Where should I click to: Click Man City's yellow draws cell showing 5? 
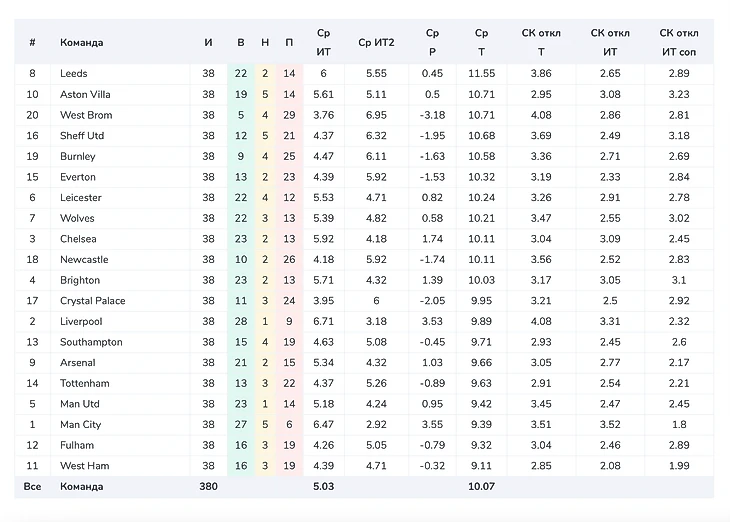[265, 425]
